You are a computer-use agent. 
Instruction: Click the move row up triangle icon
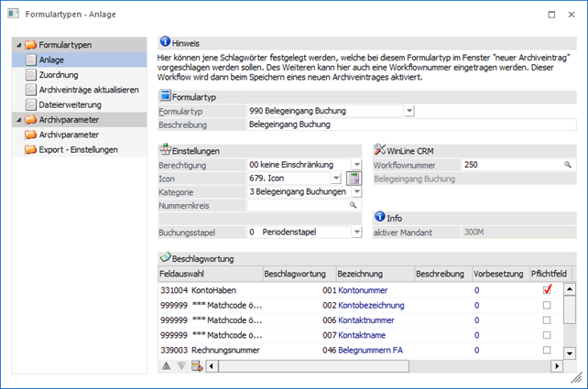click(x=166, y=366)
